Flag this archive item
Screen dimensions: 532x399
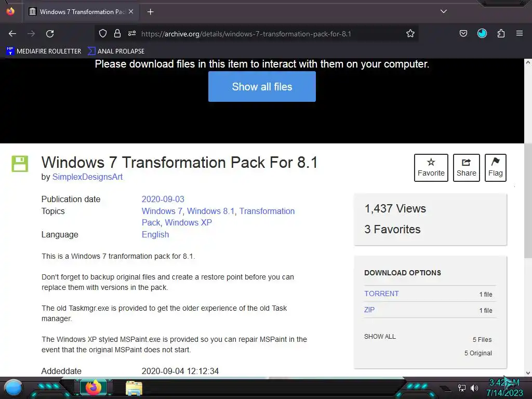tap(495, 168)
